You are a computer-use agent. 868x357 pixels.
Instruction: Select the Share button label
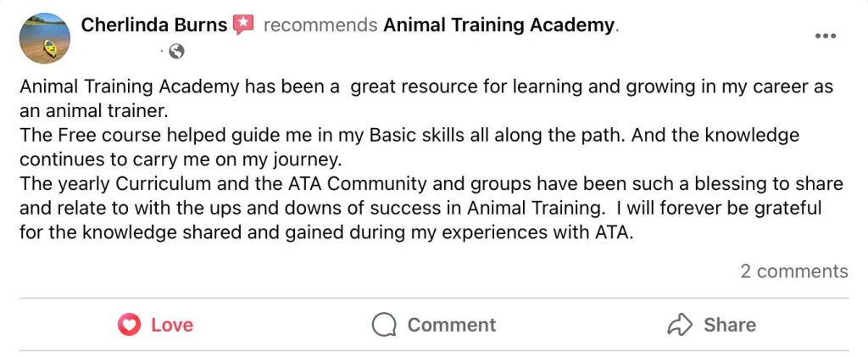730,325
